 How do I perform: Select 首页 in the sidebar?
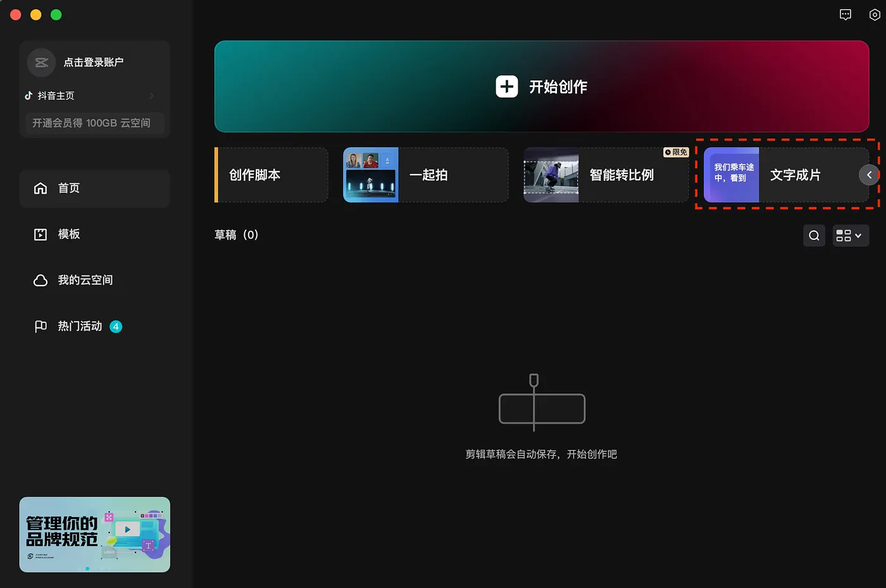(94, 188)
